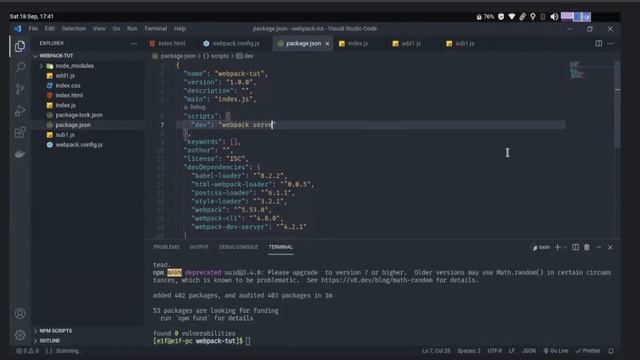The image size is (640, 360).
Task: Open the Go menu
Action: click(x=116, y=29)
